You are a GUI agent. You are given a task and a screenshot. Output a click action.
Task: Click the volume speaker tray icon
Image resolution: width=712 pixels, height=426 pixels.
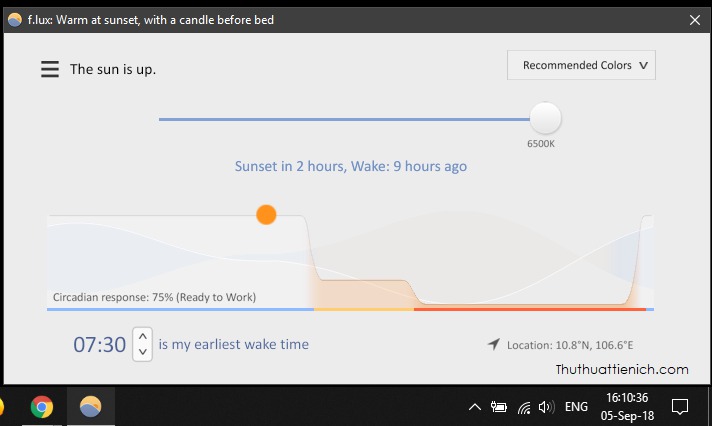point(546,407)
